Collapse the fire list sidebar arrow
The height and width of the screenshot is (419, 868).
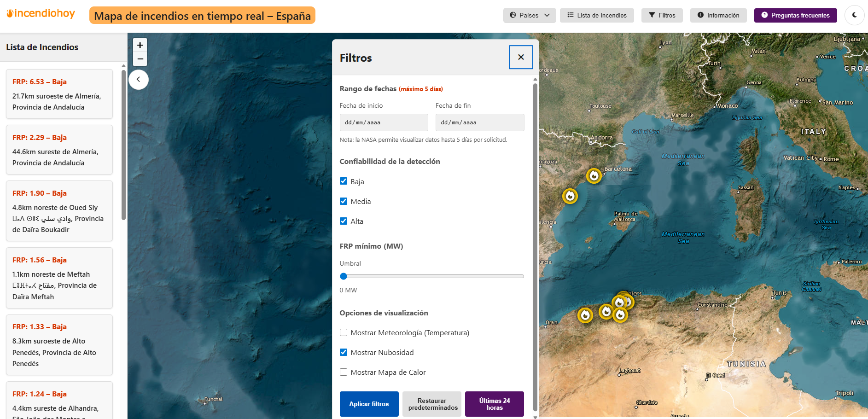pos(139,80)
